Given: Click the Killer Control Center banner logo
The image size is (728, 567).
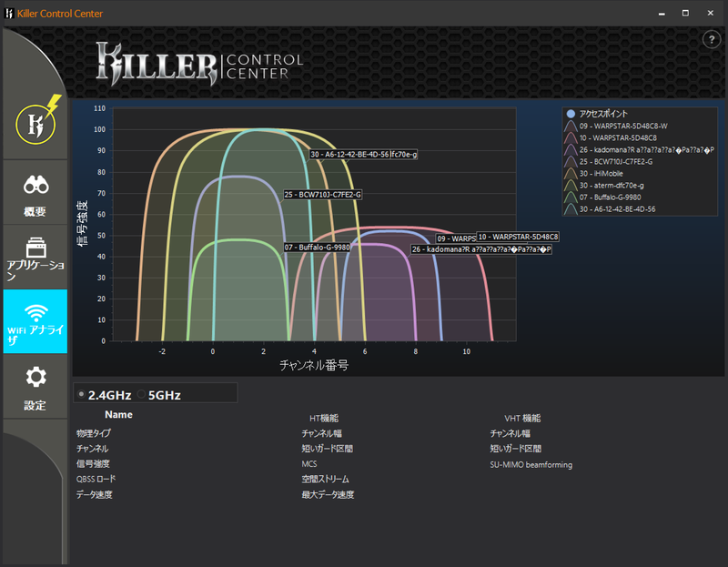Looking at the screenshot, I should [x=199, y=64].
